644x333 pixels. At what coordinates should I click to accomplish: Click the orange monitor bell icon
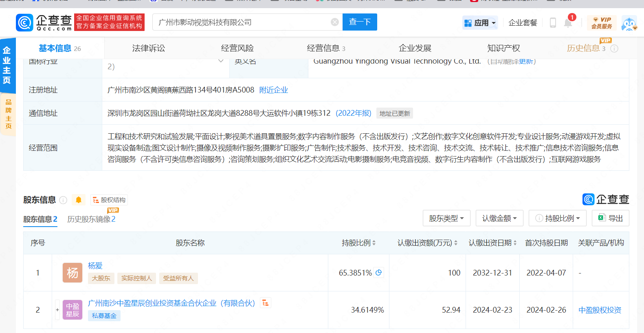click(x=79, y=200)
